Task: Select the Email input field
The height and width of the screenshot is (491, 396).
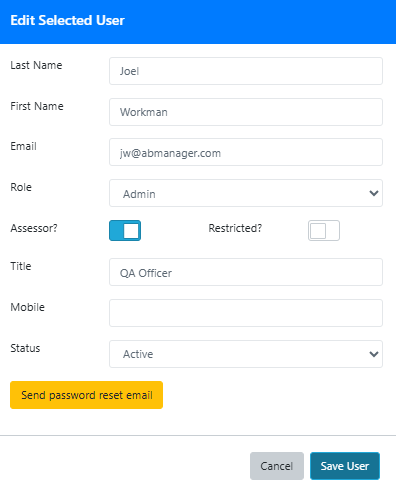Action: click(246, 152)
